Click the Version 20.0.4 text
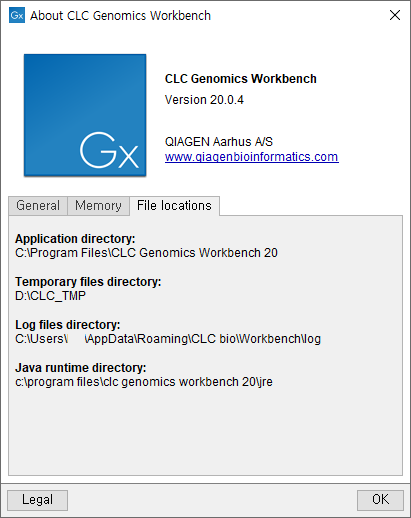Image resolution: width=411 pixels, height=518 pixels. [x=204, y=100]
